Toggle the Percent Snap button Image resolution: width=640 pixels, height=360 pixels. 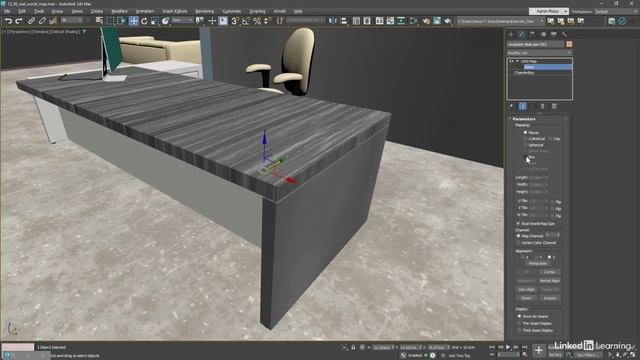(x=257, y=21)
